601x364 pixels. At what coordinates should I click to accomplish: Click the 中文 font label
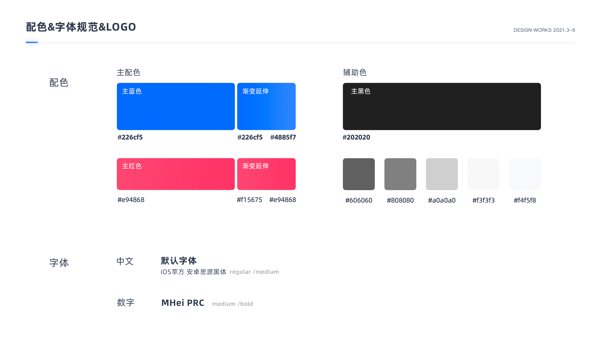[125, 261]
